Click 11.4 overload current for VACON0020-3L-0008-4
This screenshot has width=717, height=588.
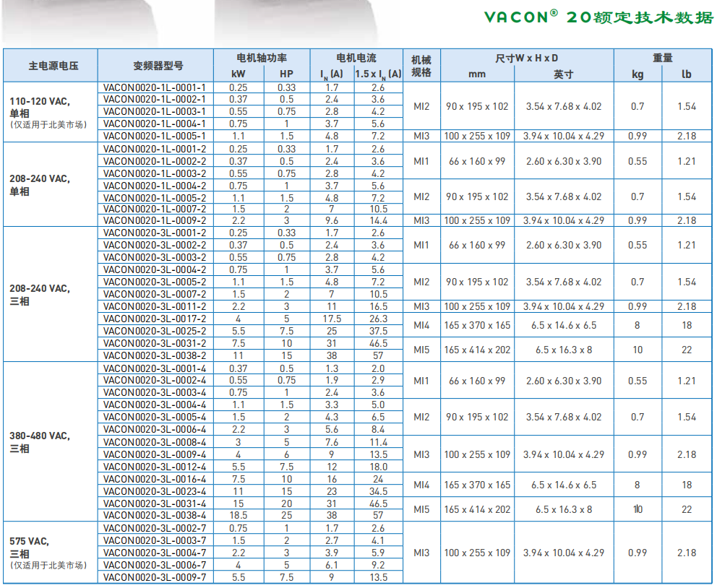[379, 442]
